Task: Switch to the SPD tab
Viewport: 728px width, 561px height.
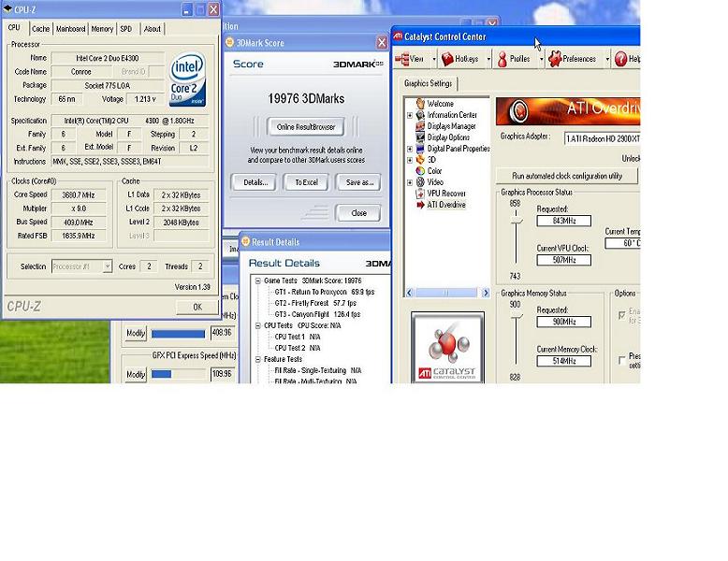Action: [x=125, y=29]
